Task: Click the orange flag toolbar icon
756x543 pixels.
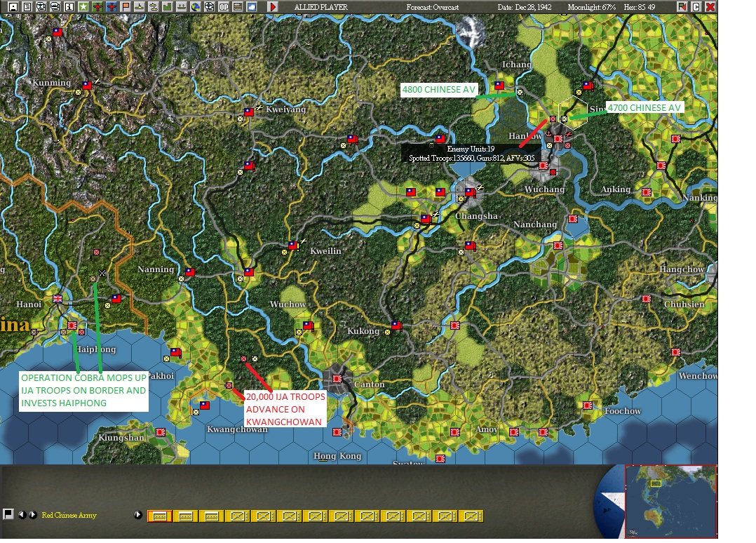Action: click(x=126, y=7)
